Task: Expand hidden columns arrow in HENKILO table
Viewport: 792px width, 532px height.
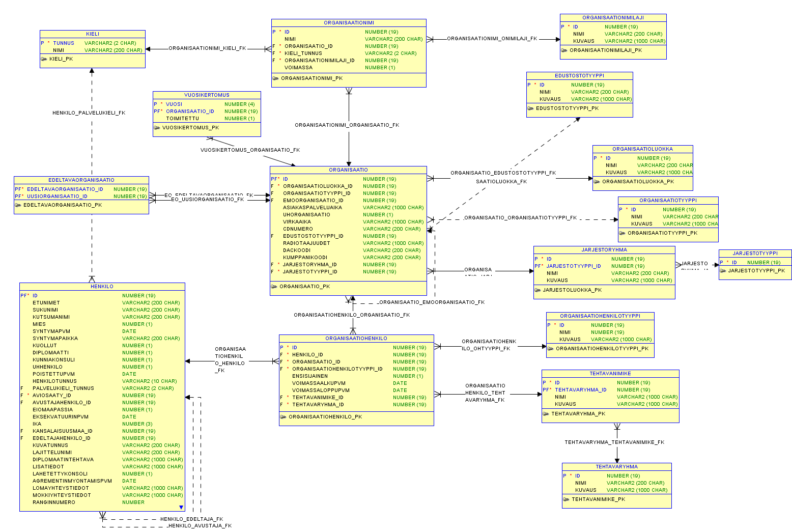Action: tap(181, 508)
